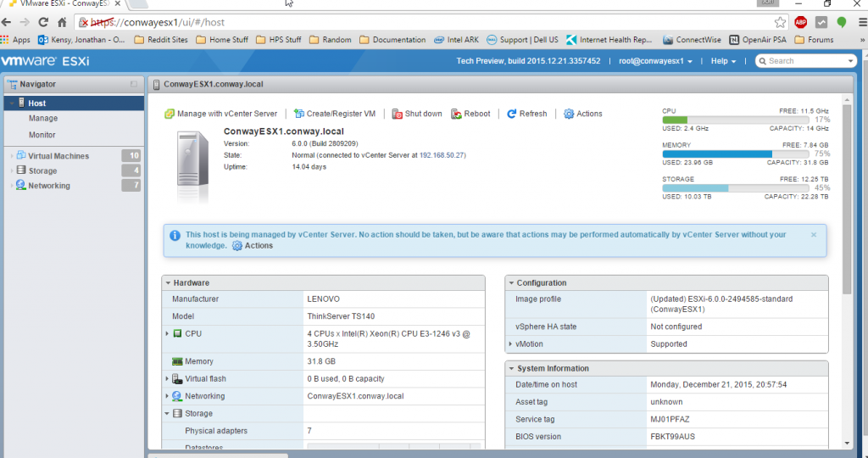Click Create/Register VM
The width and height of the screenshot is (868, 458).
point(334,114)
